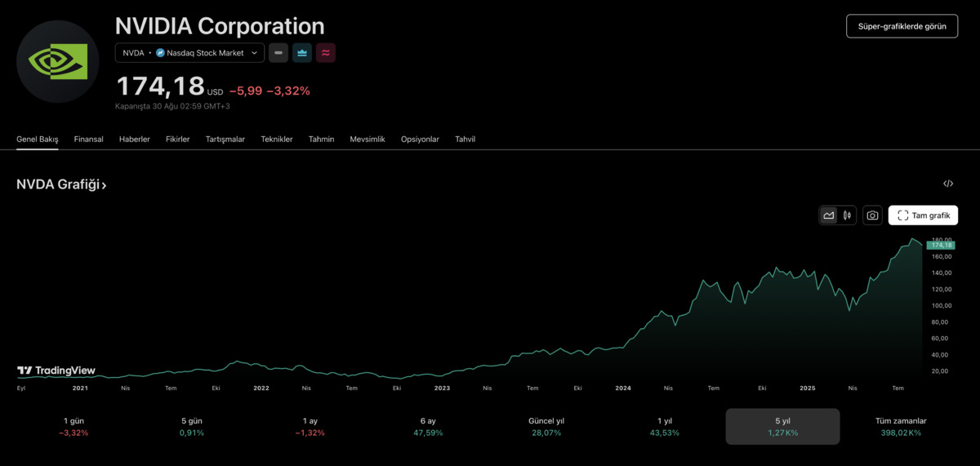
Task: Click the 174,18 price label on axis
Action: click(x=942, y=245)
